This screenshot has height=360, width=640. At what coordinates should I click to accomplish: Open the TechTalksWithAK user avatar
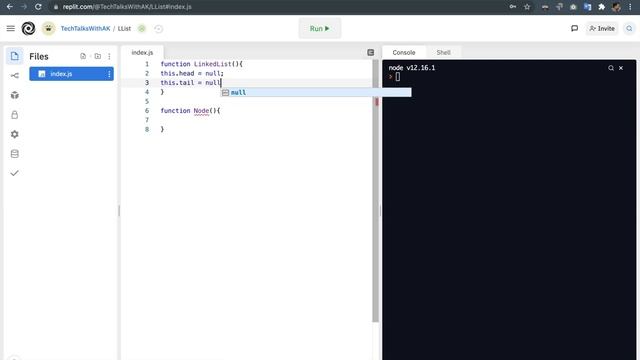tap(49, 28)
